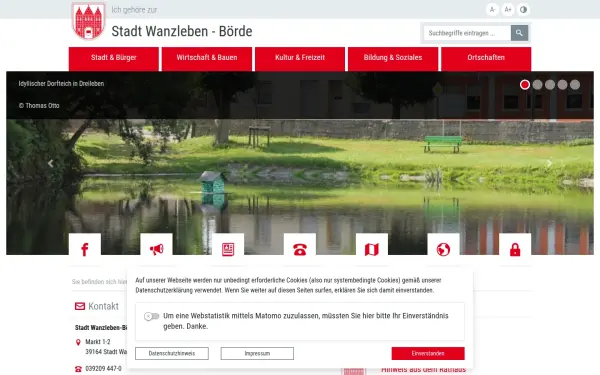Viewport: 600px width, 375px height.
Task: Open the Stadt & Bürger menu
Action: click(x=114, y=59)
